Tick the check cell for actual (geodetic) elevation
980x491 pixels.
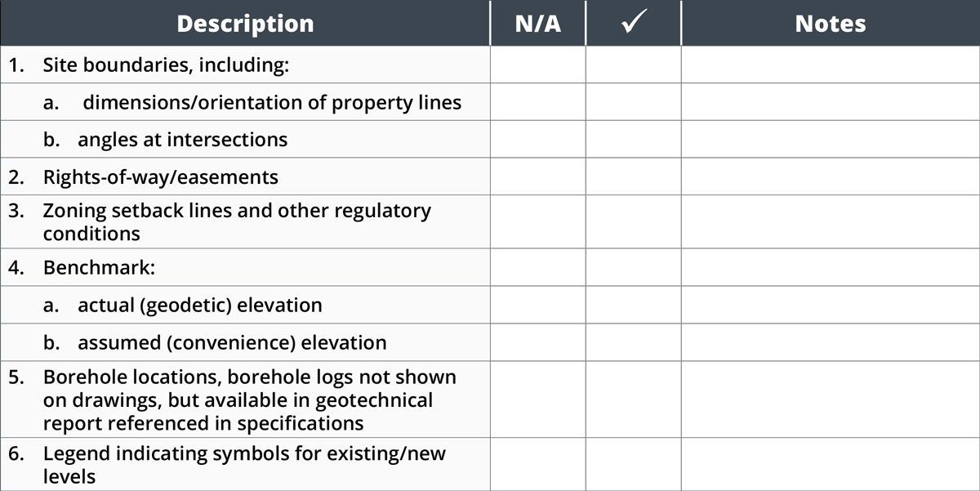[633, 306]
